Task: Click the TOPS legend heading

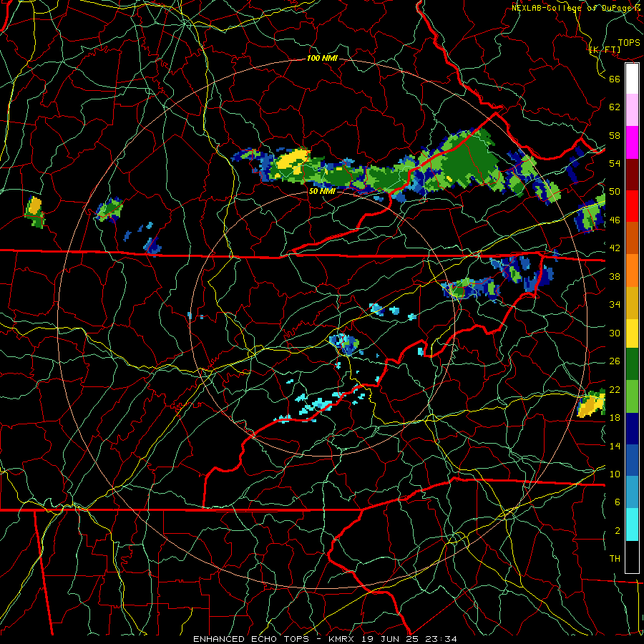Action: tap(629, 43)
